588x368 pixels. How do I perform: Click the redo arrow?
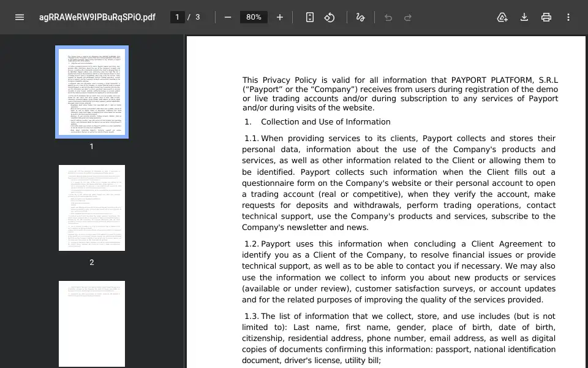point(408,17)
